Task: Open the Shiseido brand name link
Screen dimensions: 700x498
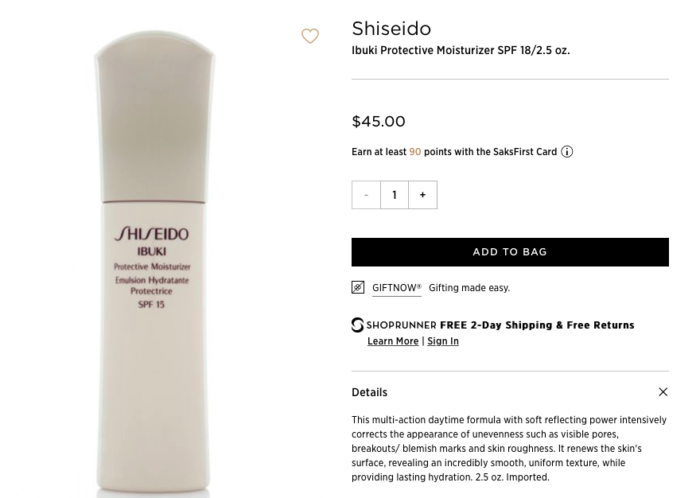Action: [391, 29]
